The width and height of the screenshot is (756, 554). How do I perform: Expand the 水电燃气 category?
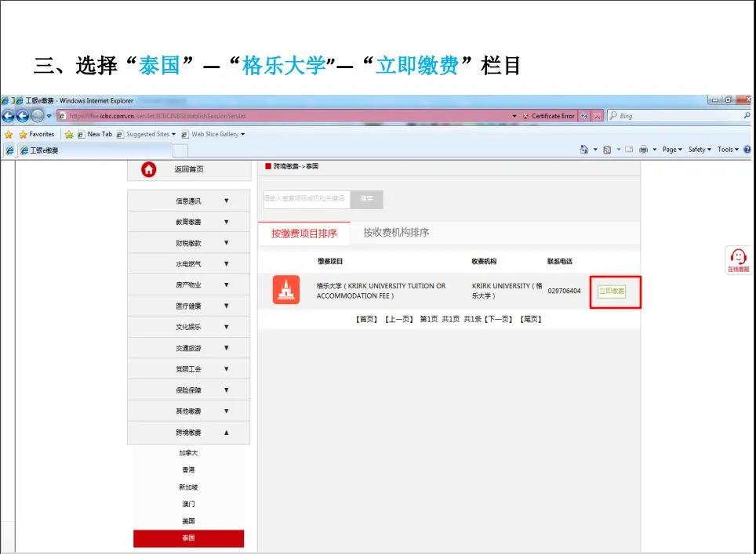[188, 264]
